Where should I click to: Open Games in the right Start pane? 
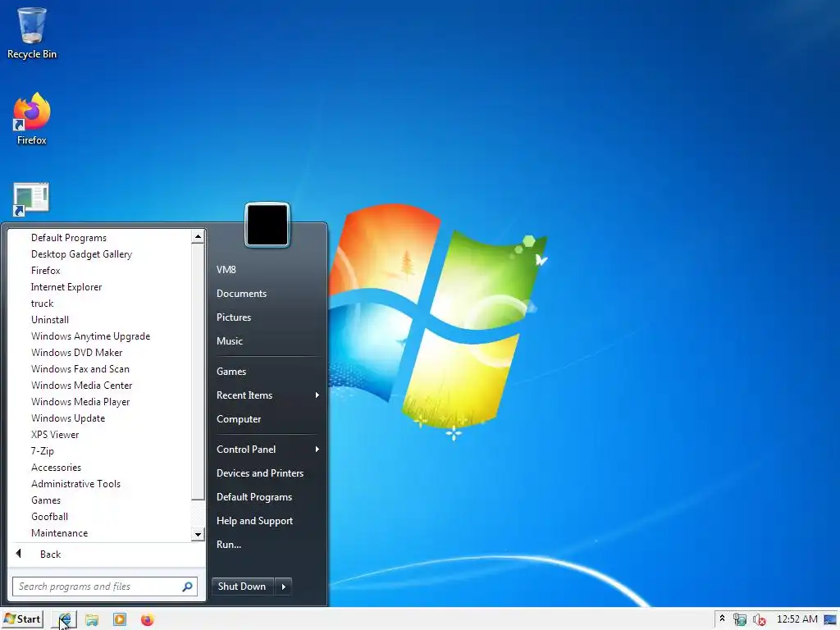pos(231,372)
